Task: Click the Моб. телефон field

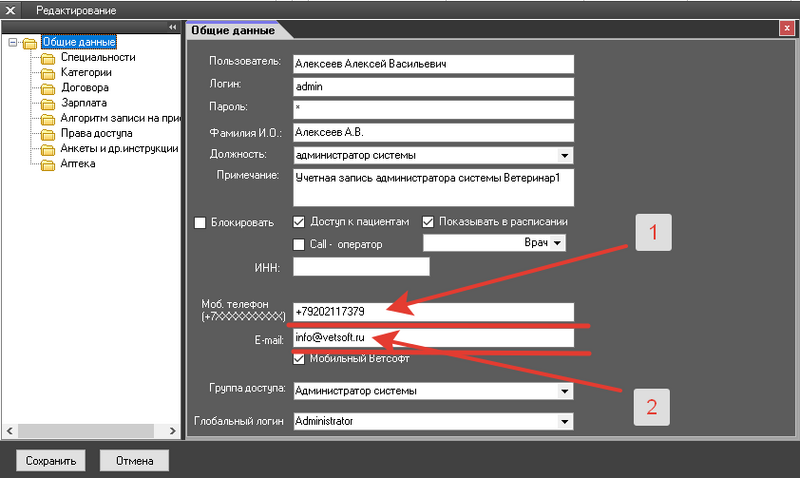Action: coord(434,312)
